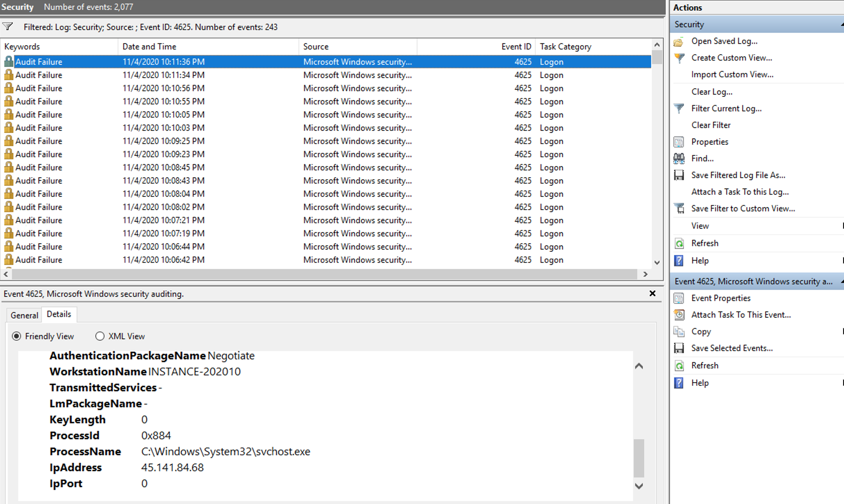This screenshot has width=844, height=504.
Task: Clear the current log filter
Action: 711,125
